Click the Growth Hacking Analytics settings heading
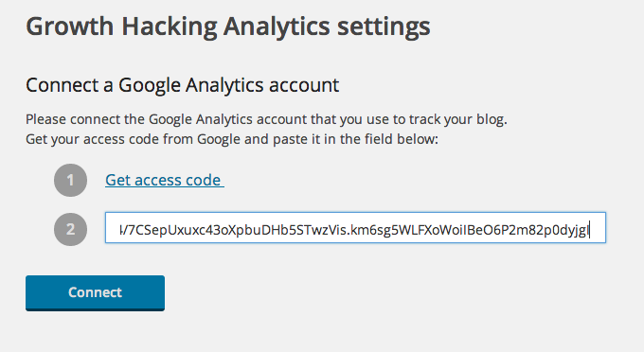644x352 pixels. (228, 27)
